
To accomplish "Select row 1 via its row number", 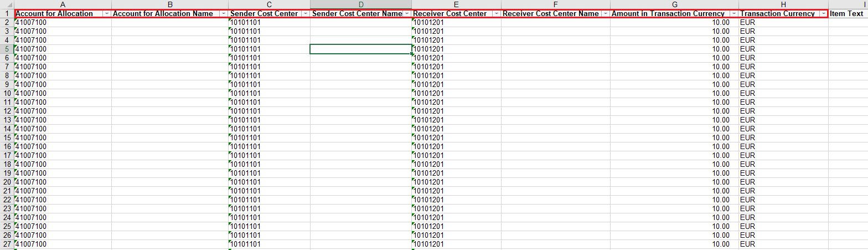I will [x=7, y=13].
